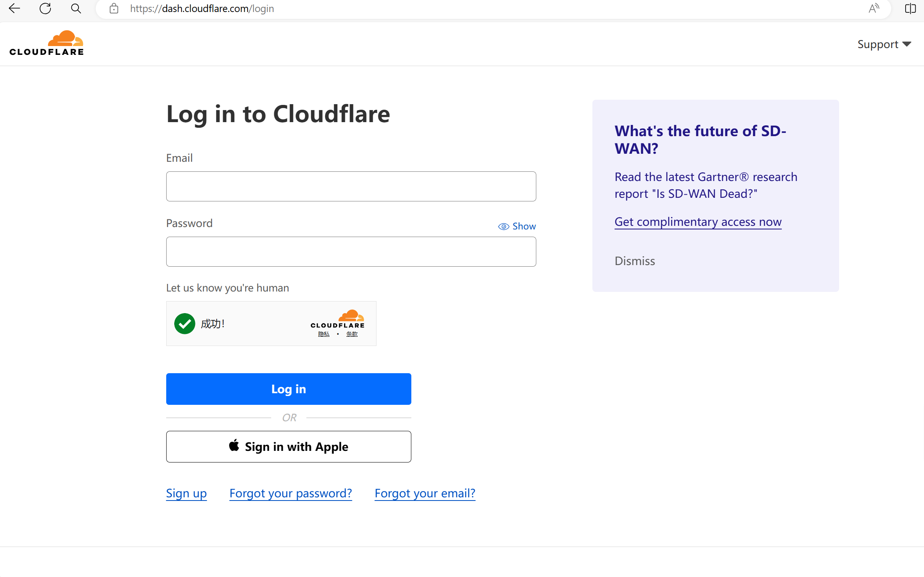Click the green Turnstile success checkmark

pyautogui.click(x=184, y=324)
